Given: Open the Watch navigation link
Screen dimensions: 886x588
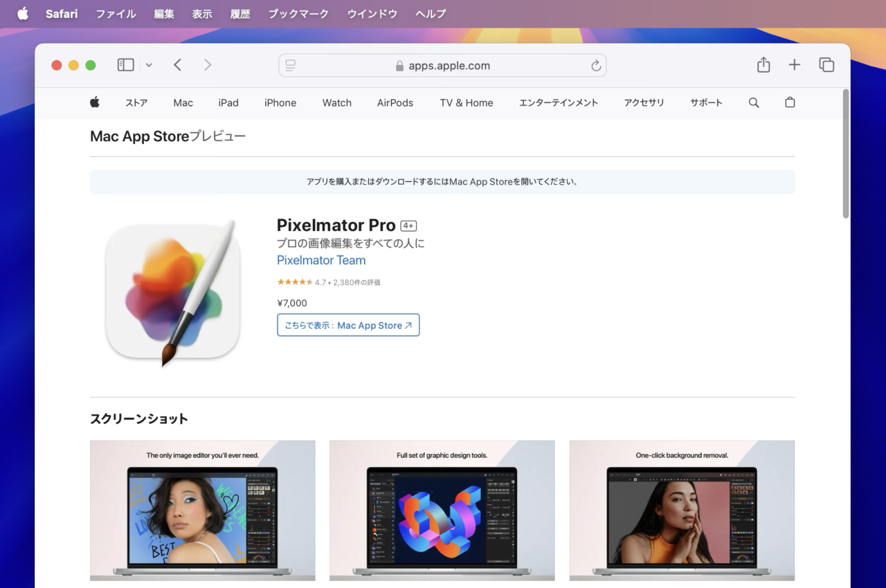Looking at the screenshot, I should pos(337,102).
